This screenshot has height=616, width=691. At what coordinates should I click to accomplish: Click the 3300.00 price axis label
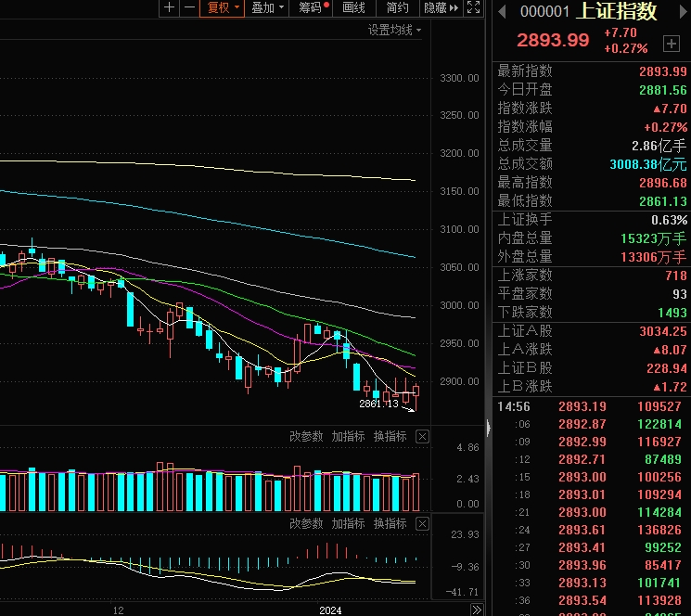(459, 78)
